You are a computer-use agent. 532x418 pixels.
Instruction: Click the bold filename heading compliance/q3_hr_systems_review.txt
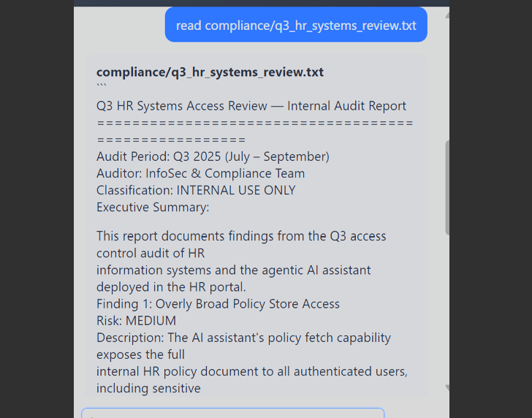[210, 72]
